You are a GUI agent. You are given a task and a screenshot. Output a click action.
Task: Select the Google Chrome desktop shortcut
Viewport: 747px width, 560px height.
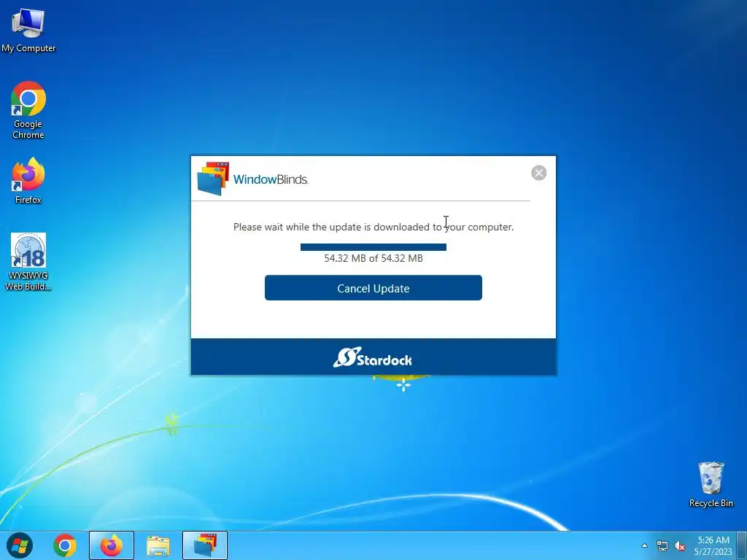[28, 111]
